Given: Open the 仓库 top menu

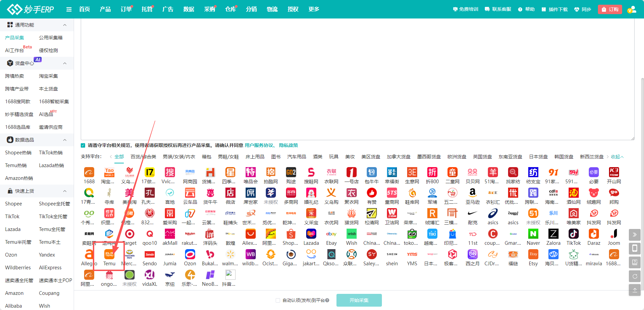Looking at the screenshot, I should [230, 9].
